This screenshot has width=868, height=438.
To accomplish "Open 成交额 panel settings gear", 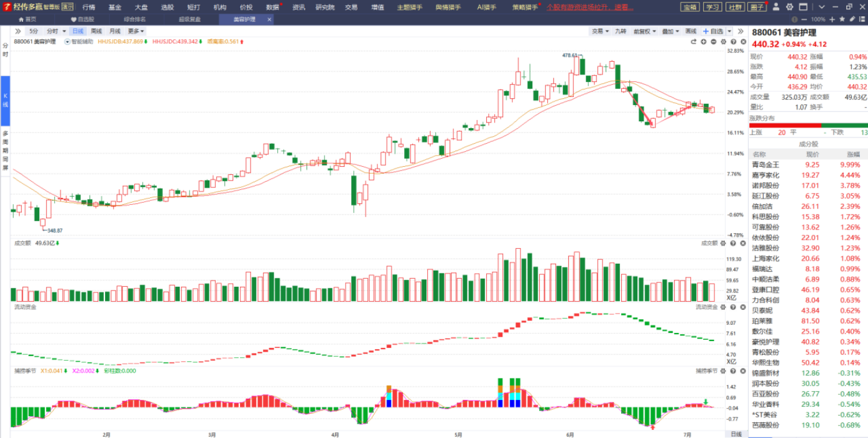I will click(x=723, y=243).
